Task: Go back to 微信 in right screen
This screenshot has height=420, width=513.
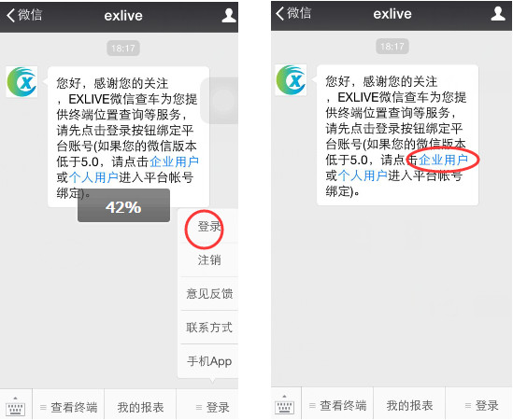Action: 293,13
